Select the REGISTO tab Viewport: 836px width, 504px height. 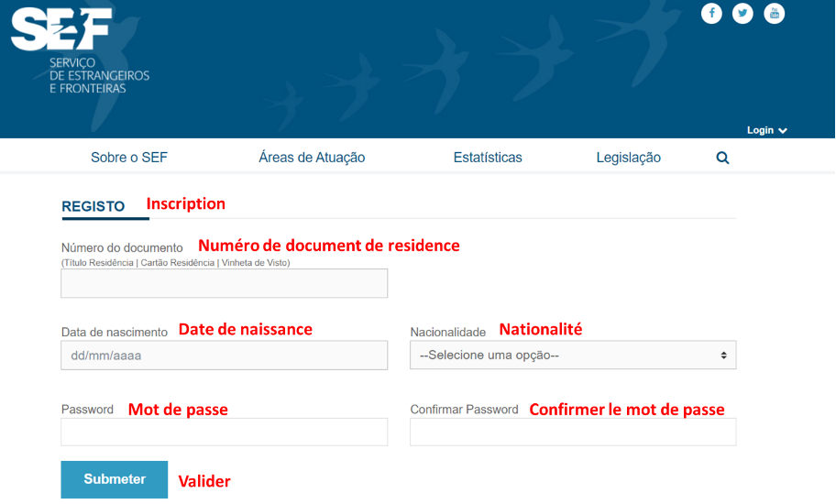(93, 207)
